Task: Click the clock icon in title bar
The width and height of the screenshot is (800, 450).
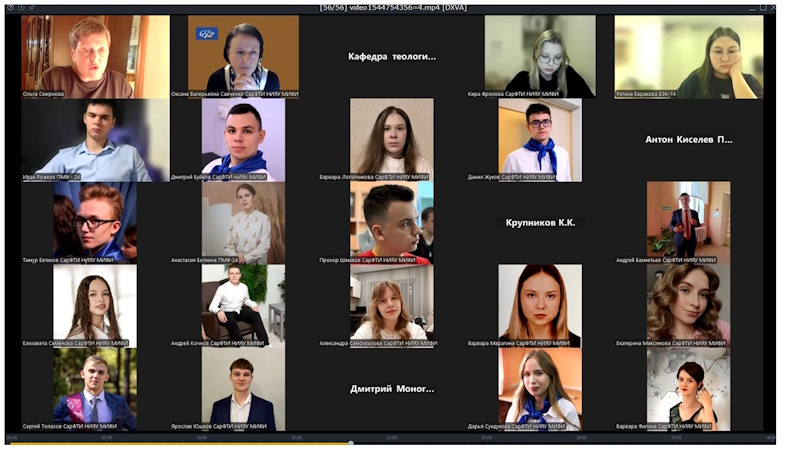Action: click(x=20, y=7)
